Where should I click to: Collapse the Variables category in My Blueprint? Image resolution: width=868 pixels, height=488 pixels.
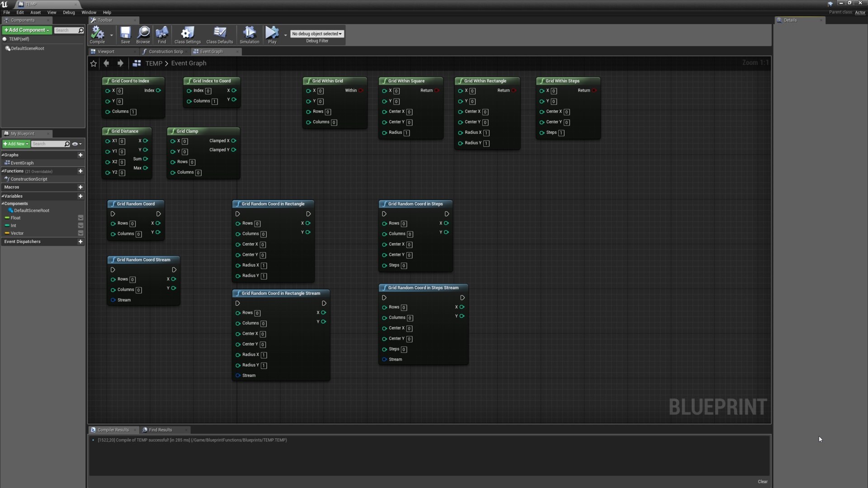4,196
